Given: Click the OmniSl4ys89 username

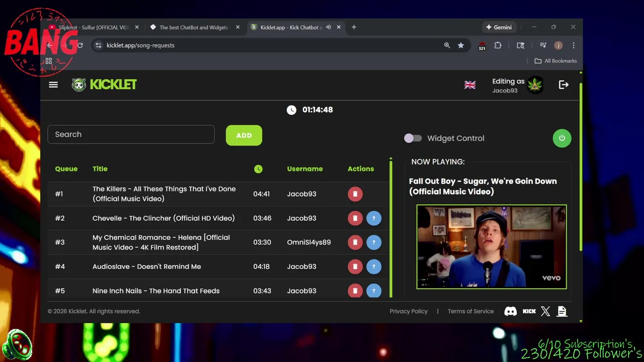Looking at the screenshot, I should pos(309,242).
